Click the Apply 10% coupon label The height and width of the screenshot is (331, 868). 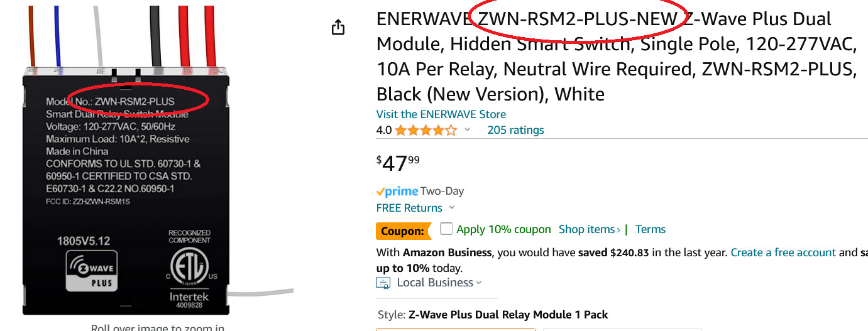tap(503, 229)
